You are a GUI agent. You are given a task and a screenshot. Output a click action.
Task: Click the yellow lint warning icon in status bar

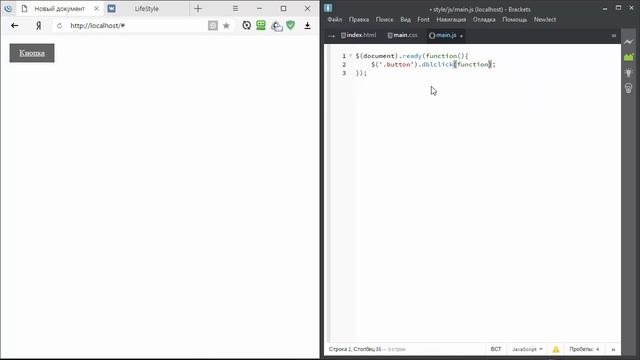[x=556, y=349]
